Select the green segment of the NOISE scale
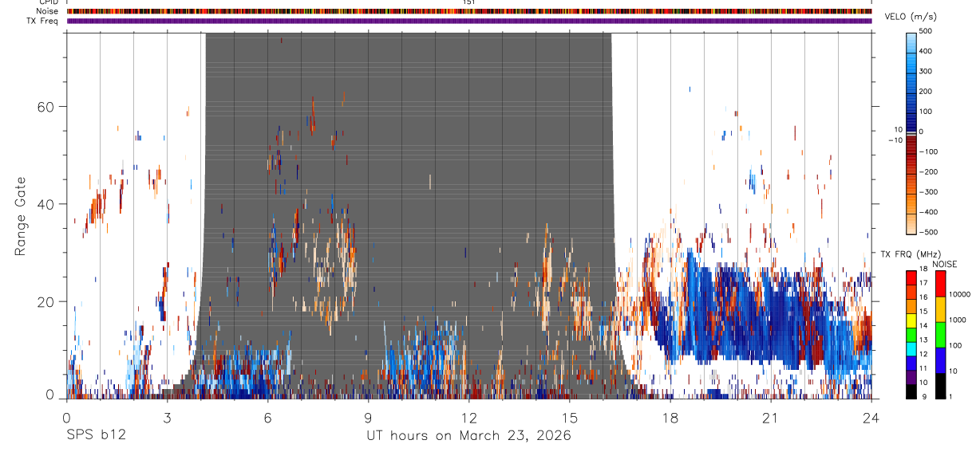The width and height of the screenshot is (980, 452). coord(940,334)
